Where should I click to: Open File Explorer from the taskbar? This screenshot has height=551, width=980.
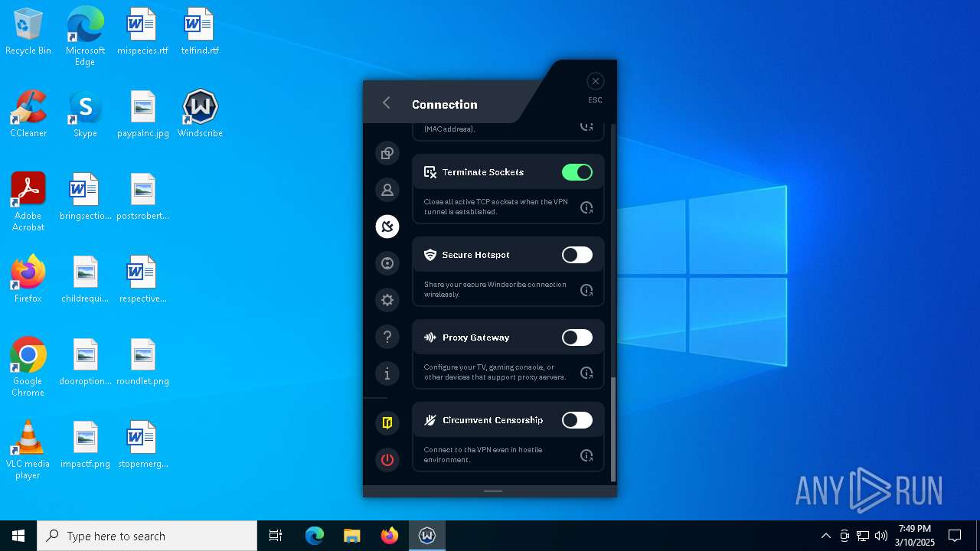click(x=352, y=536)
